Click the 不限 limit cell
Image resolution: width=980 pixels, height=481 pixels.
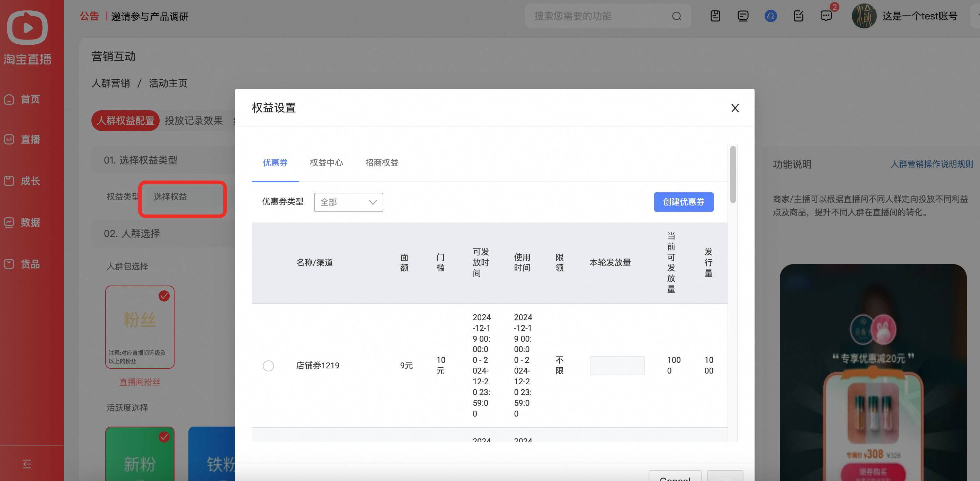559,366
